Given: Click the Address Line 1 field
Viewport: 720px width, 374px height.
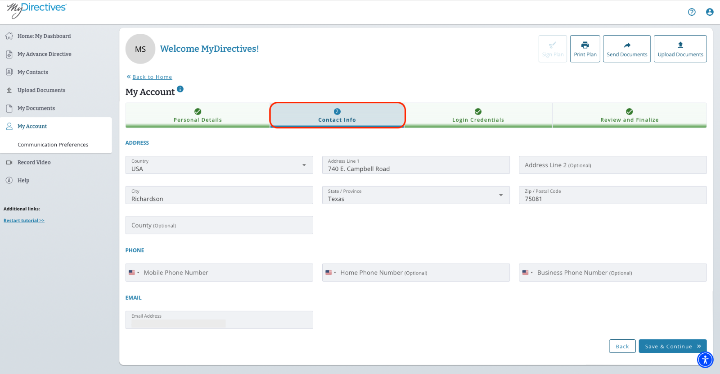Looking at the screenshot, I should (x=416, y=165).
